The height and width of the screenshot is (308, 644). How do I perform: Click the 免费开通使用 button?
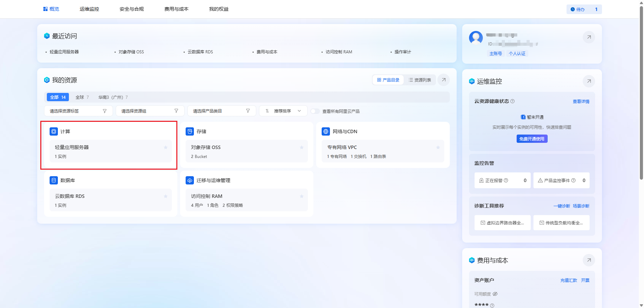click(x=532, y=139)
